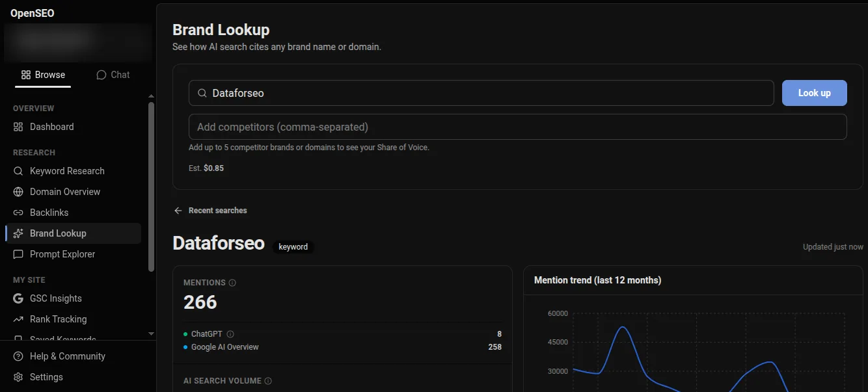Open GSC Insights
The height and width of the screenshot is (392, 868).
pyautogui.click(x=73, y=298)
